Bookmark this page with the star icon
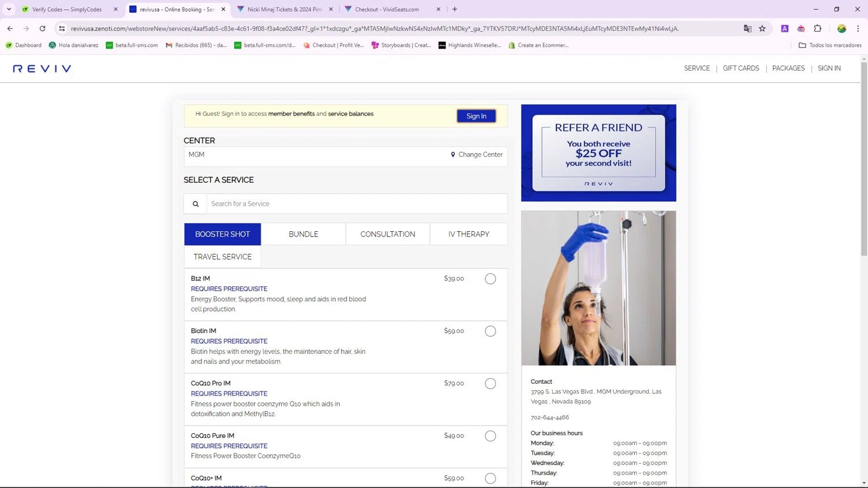Viewport: 868px width, 488px height. pos(762,28)
